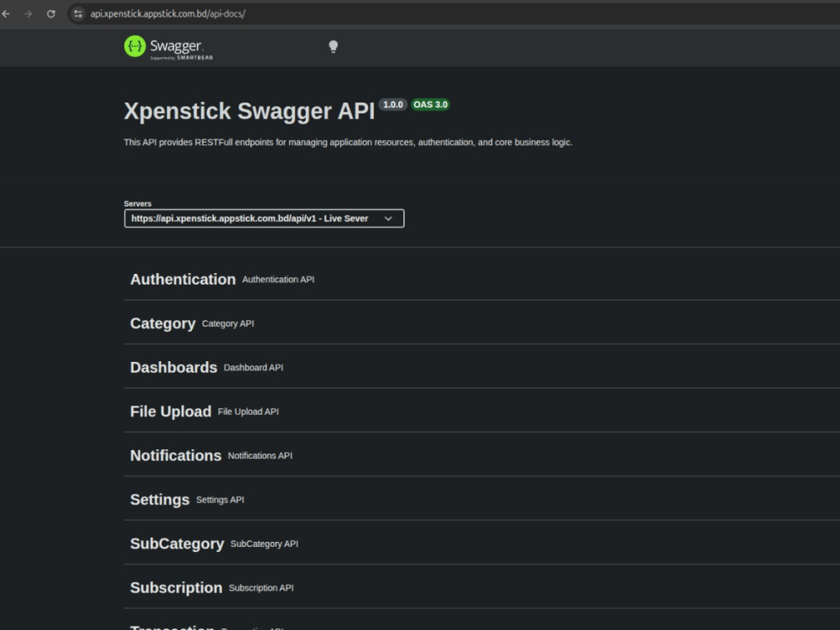
Task: Click the Servers label
Action: (x=138, y=203)
